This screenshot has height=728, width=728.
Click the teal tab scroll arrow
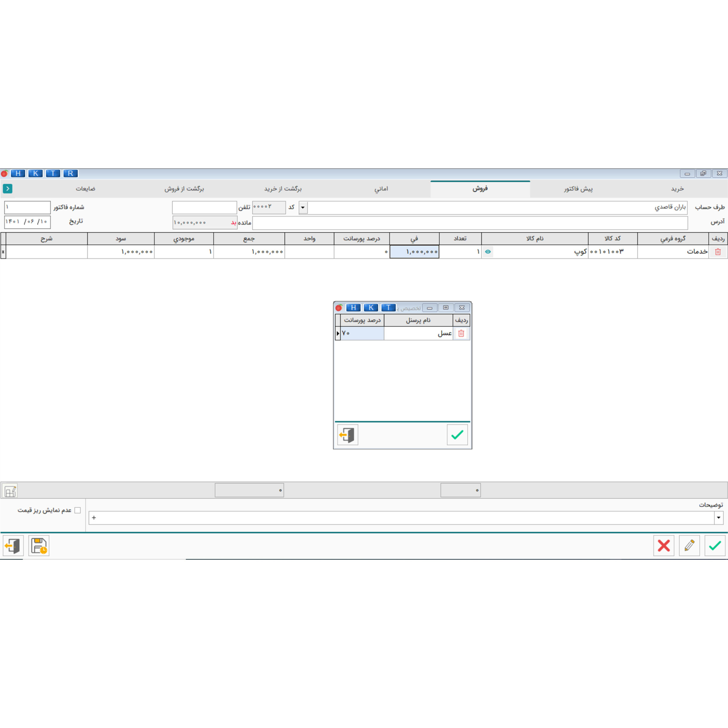[8, 188]
